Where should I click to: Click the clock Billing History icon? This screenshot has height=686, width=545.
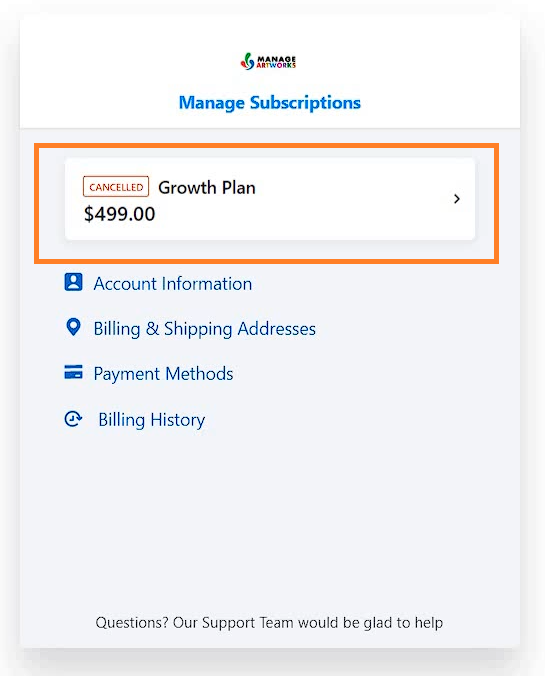tap(73, 419)
